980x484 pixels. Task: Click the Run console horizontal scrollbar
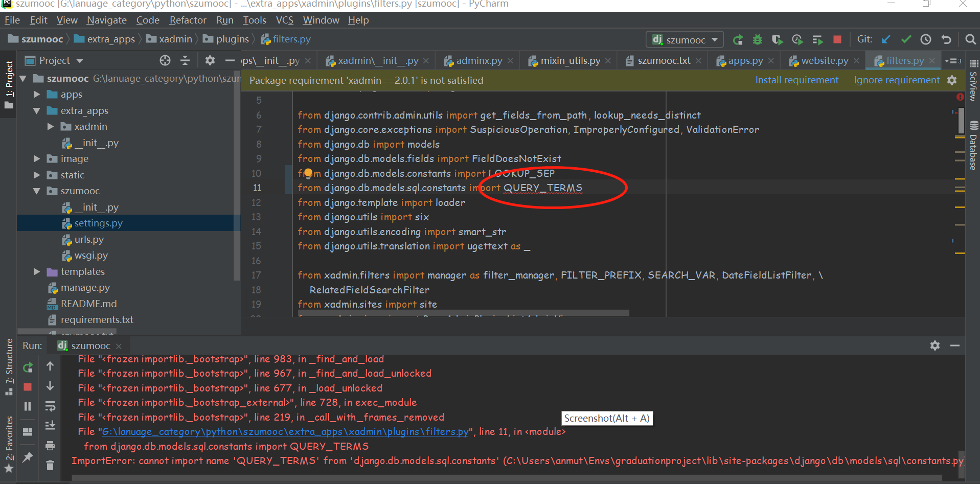pyautogui.click(x=506, y=478)
